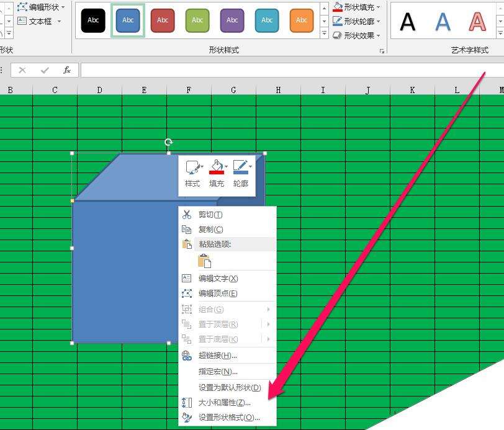Select the blue Abc shape style
This screenshot has width=504, height=430.
pyautogui.click(x=128, y=20)
